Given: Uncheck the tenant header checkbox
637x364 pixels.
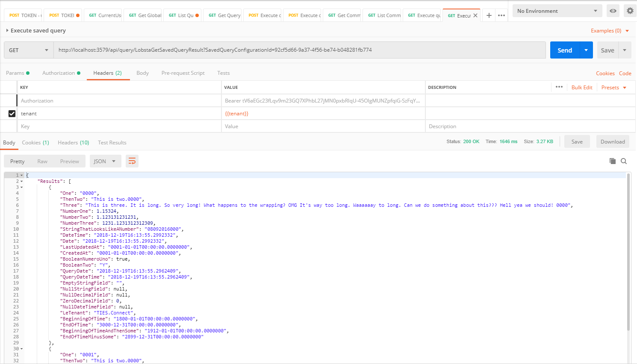Looking at the screenshot, I should [x=12, y=114].
